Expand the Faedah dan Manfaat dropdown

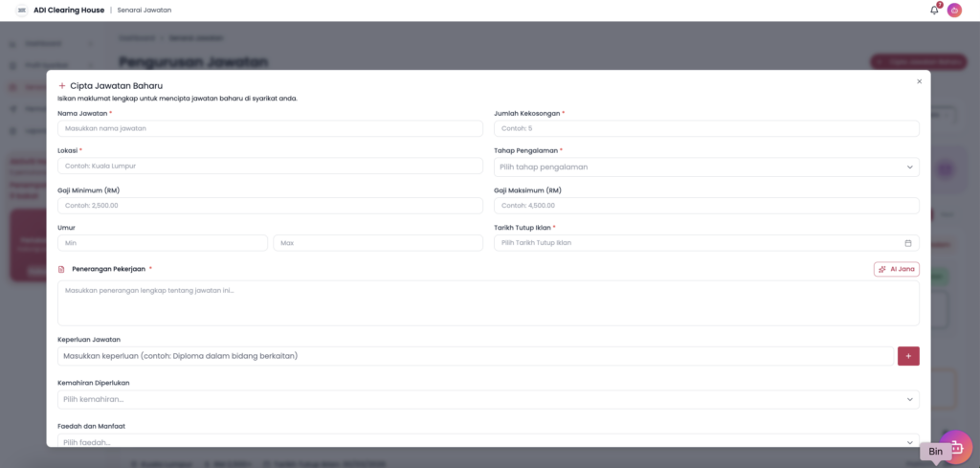coord(488,441)
